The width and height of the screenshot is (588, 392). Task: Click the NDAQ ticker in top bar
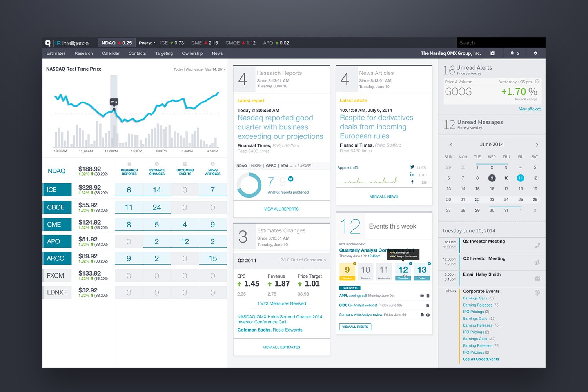(116, 43)
